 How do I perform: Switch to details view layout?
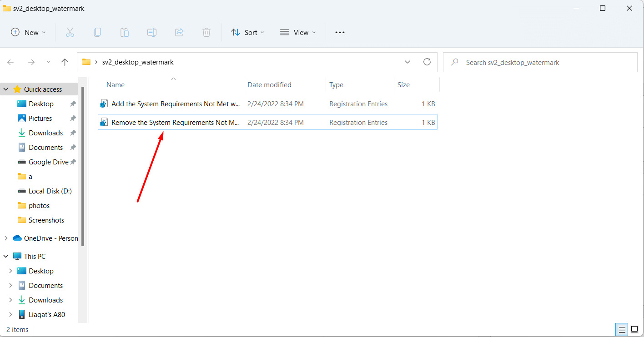621,329
